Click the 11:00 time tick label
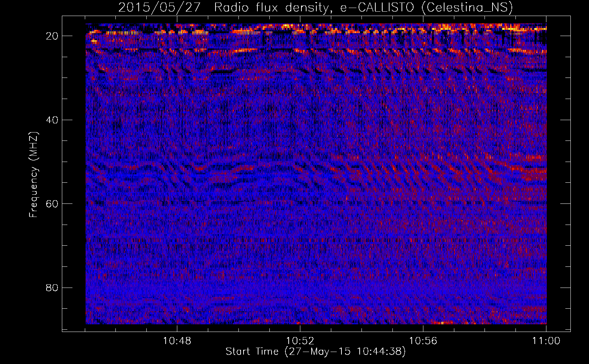This screenshot has height=364, width=589. point(546,341)
